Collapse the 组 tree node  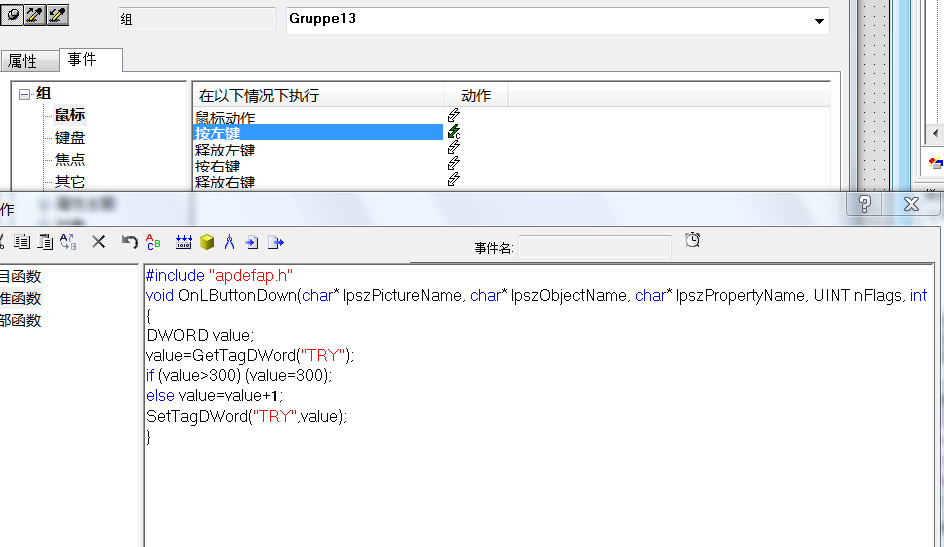point(25,94)
